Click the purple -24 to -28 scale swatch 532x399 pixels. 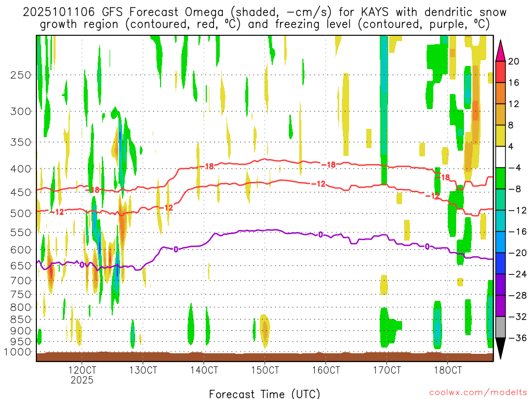click(500, 285)
